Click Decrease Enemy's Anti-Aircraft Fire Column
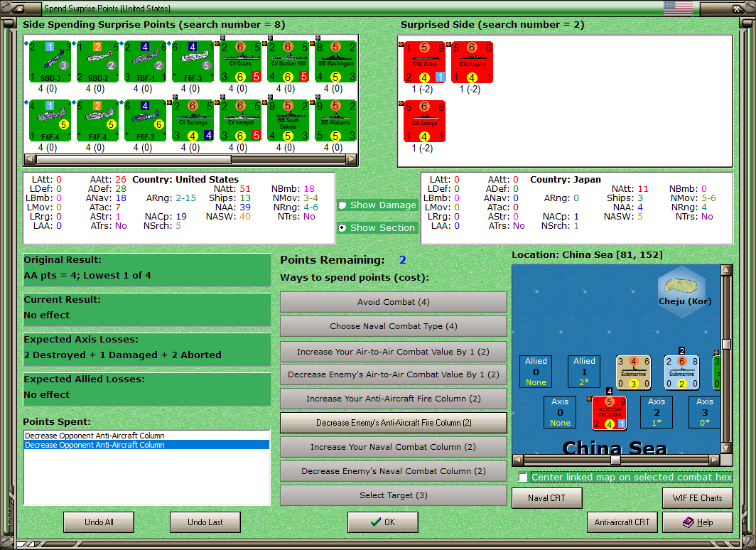Viewport: 756px width, 550px height. click(x=394, y=423)
